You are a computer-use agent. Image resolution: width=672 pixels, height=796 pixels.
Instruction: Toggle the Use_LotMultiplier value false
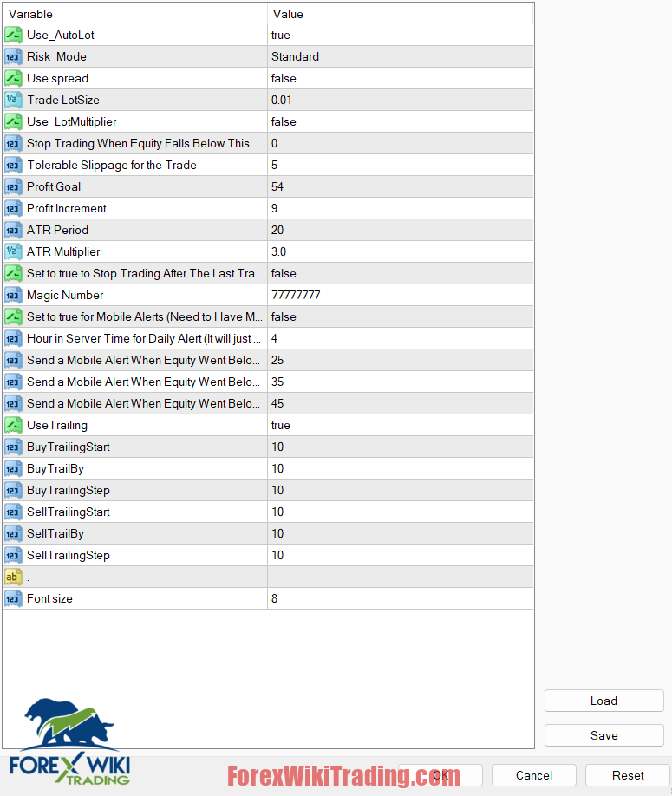tap(401, 122)
